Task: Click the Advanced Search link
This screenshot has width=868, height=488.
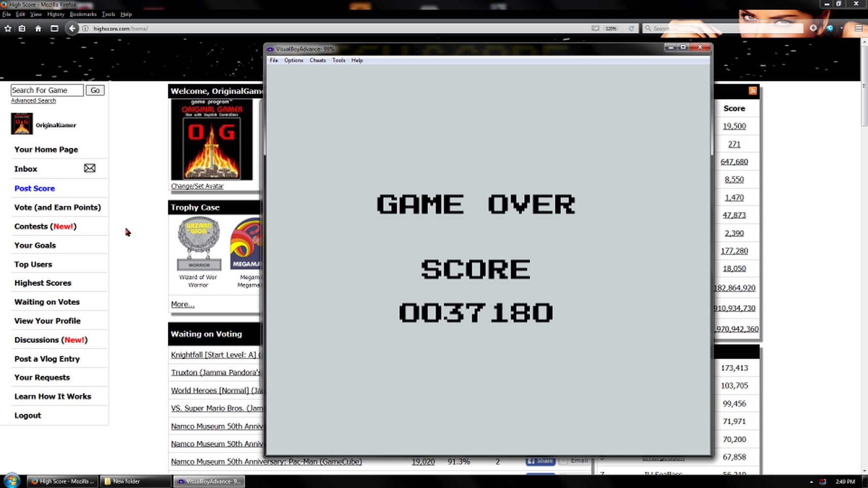Action: click(34, 101)
